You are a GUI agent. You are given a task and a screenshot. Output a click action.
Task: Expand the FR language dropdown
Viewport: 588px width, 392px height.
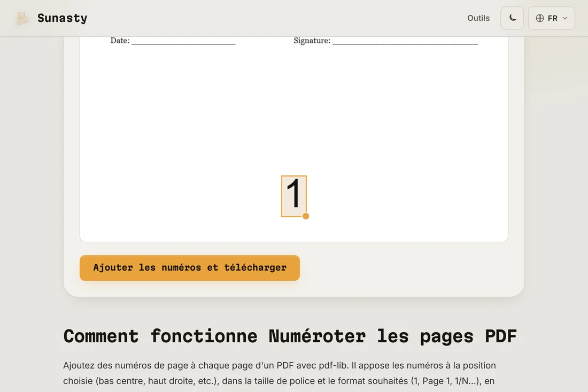pyautogui.click(x=551, y=18)
